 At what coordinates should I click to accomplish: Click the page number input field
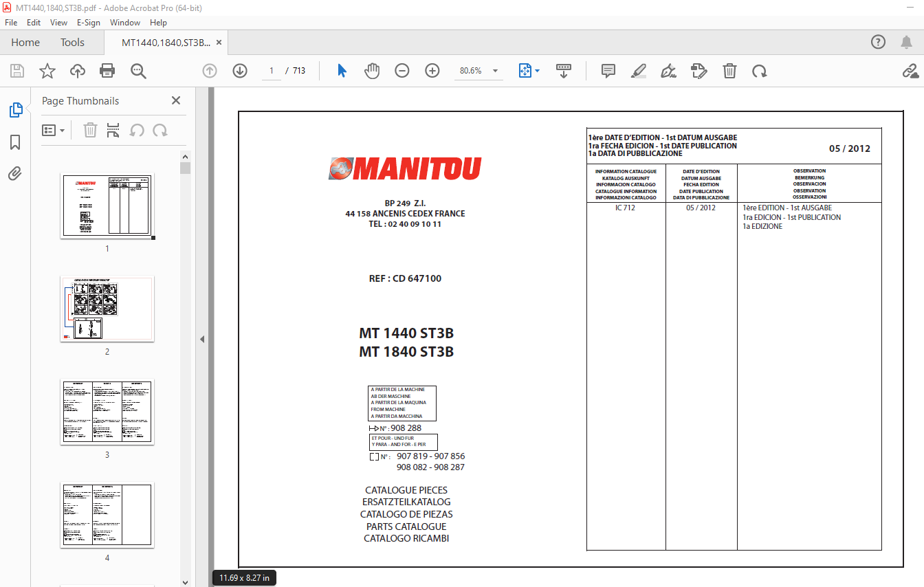point(272,71)
